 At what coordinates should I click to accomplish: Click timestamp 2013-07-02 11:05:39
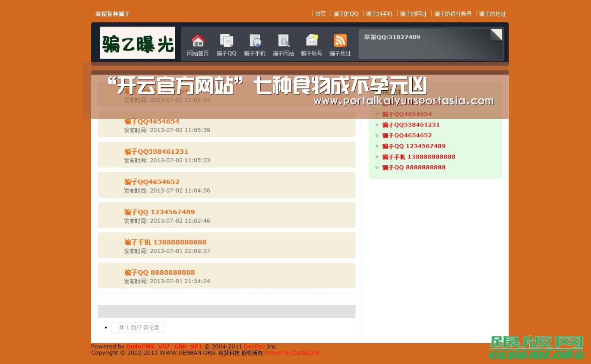point(180,130)
